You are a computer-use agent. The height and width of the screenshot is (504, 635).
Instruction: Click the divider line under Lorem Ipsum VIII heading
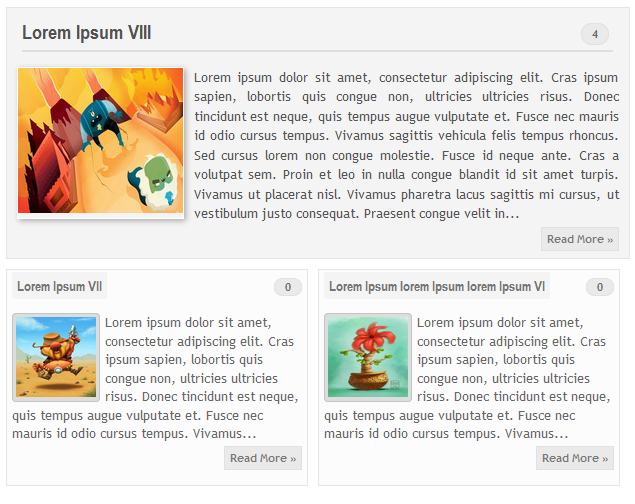(317, 51)
